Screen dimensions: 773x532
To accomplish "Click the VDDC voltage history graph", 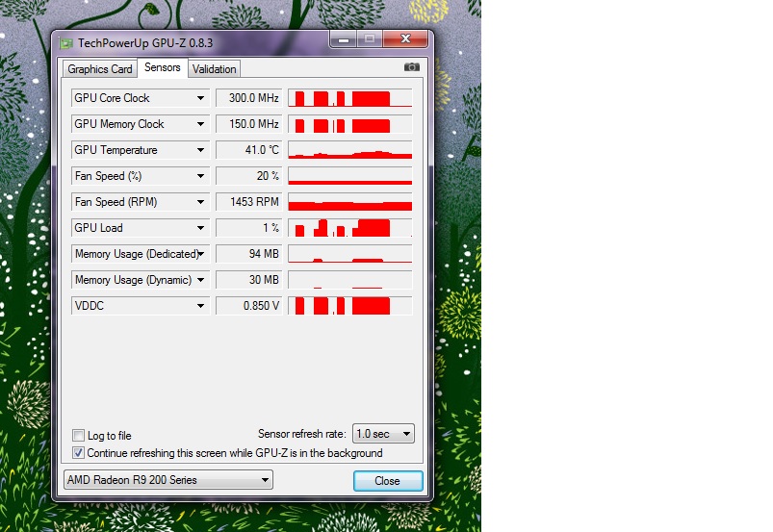I will click(350, 305).
